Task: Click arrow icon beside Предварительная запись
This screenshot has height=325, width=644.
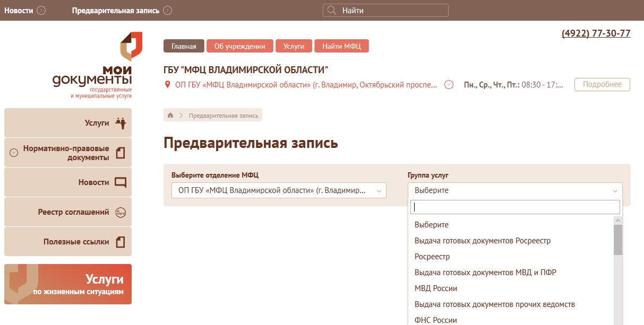Action: (x=168, y=11)
